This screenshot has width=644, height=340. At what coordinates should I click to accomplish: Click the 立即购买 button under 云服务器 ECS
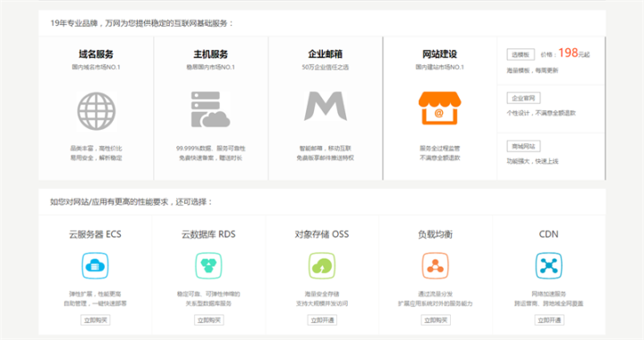(x=96, y=320)
